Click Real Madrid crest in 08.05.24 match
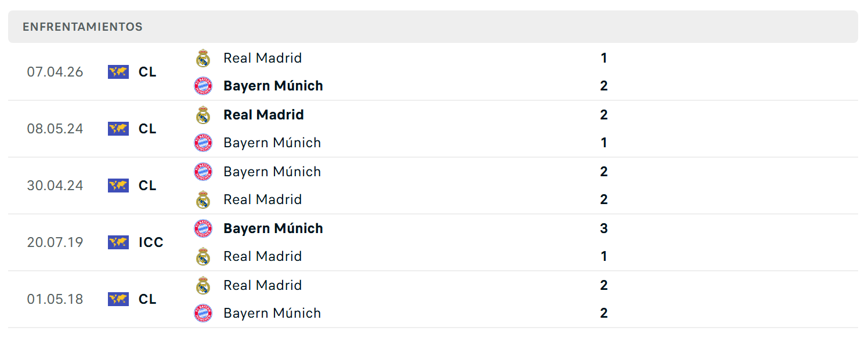 point(203,115)
